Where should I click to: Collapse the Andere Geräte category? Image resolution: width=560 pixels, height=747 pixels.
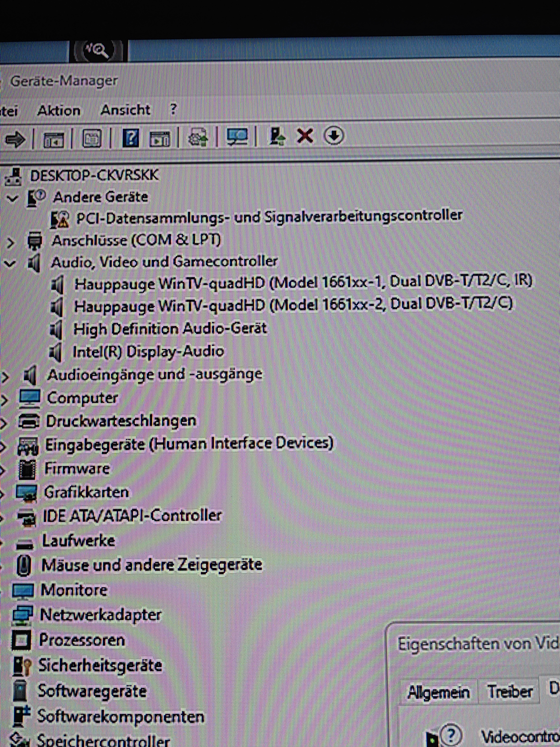12,198
